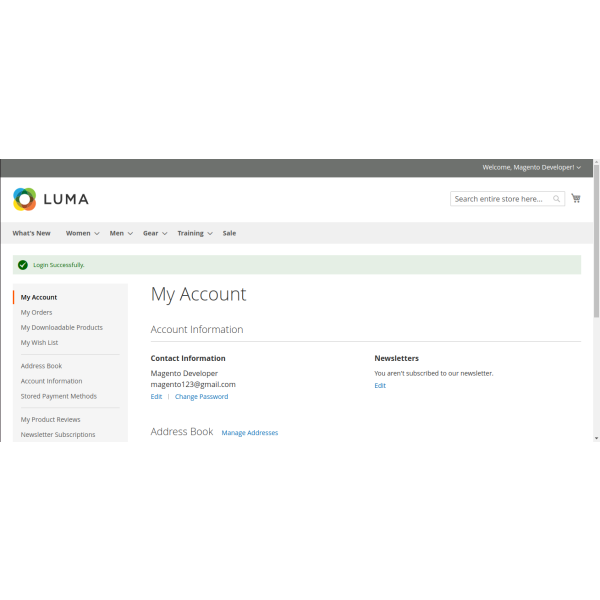
Task: Click the search magnifier icon
Action: click(557, 199)
